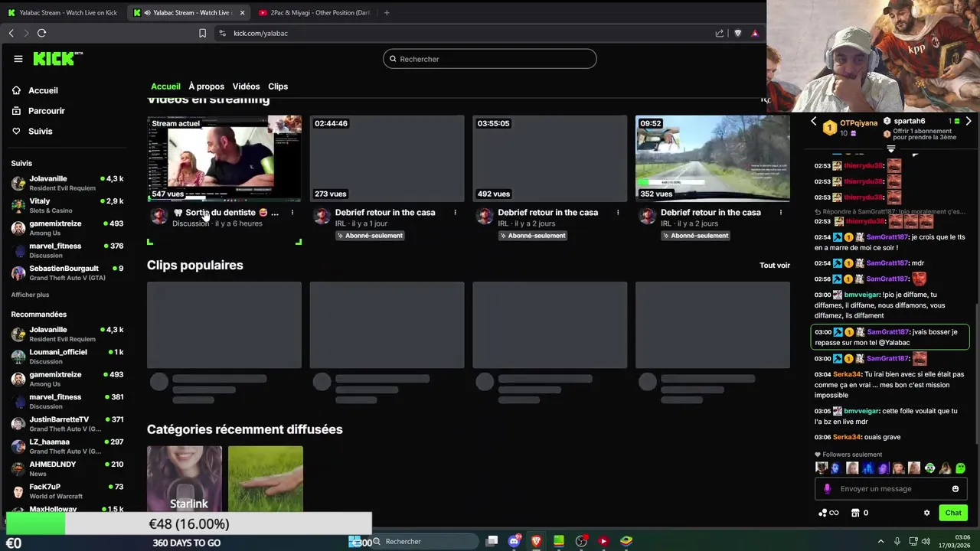
Task: Show hidden system tray icons
Action: click(x=880, y=541)
